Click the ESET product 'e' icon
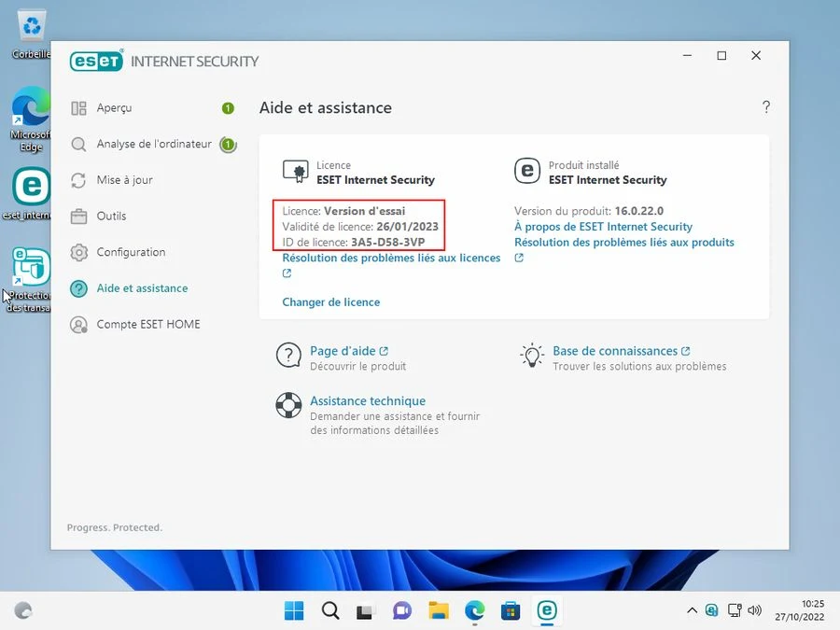Image resolution: width=840 pixels, height=630 pixels. pyautogui.click(x=527, y=171)
